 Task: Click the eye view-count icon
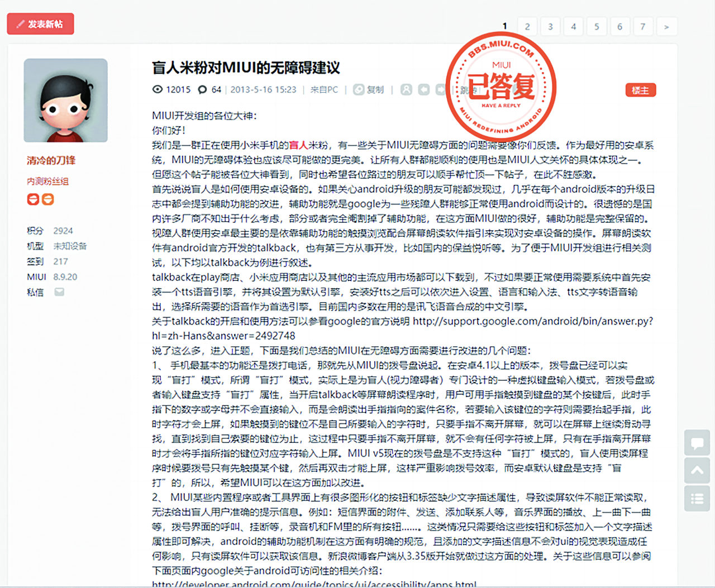coord(158,89)
